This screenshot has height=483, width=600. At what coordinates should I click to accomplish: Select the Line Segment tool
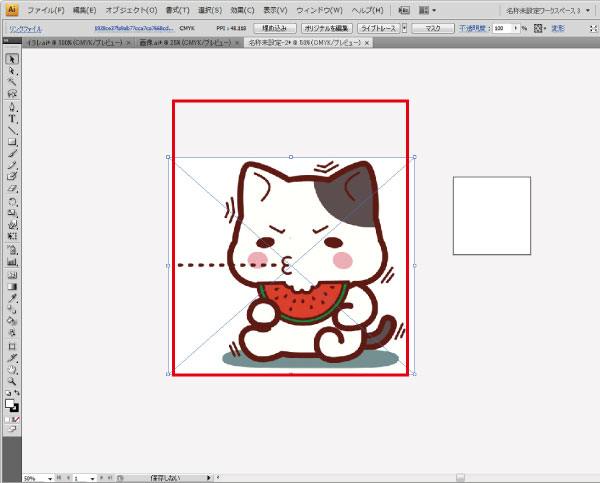[x=12, y=130]
